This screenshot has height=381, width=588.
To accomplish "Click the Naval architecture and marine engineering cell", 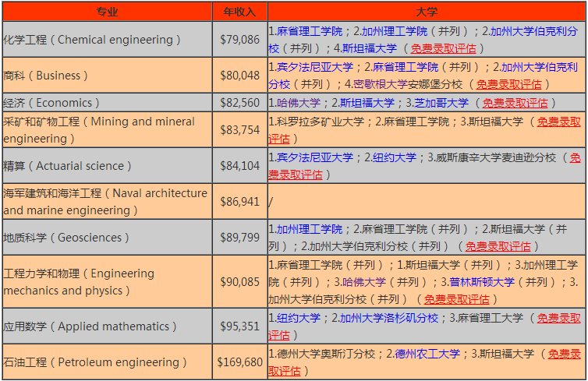I will [x=108, y=202].
